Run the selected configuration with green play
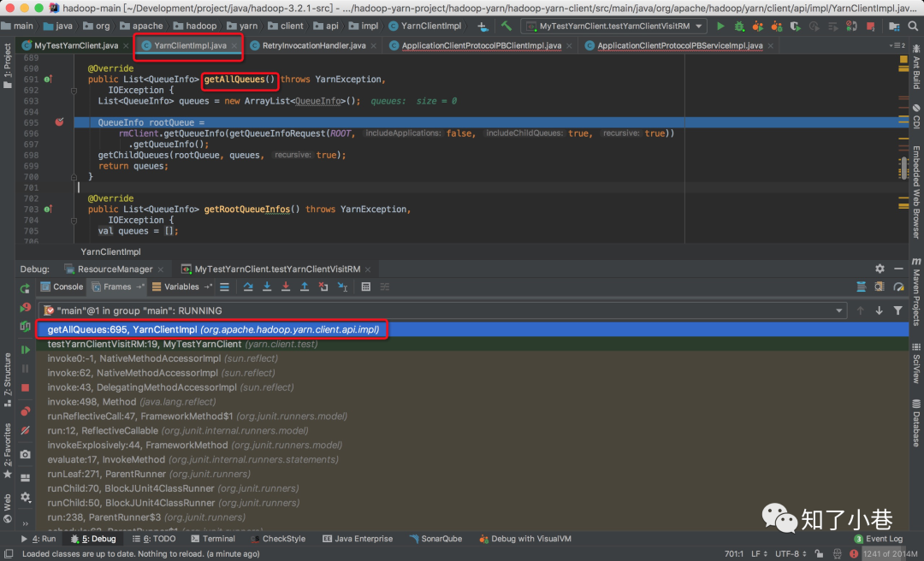 pyautogui.click(x=720, y=26)
